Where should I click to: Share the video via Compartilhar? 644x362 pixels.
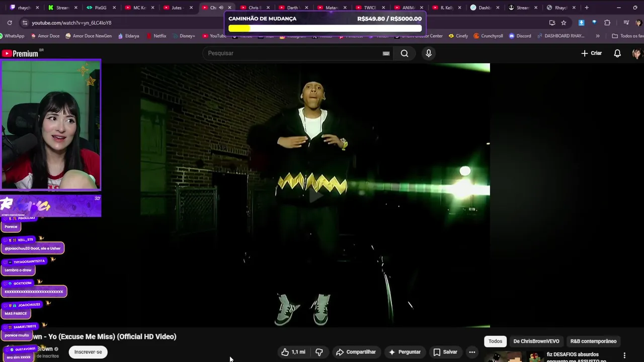point(356,352)
